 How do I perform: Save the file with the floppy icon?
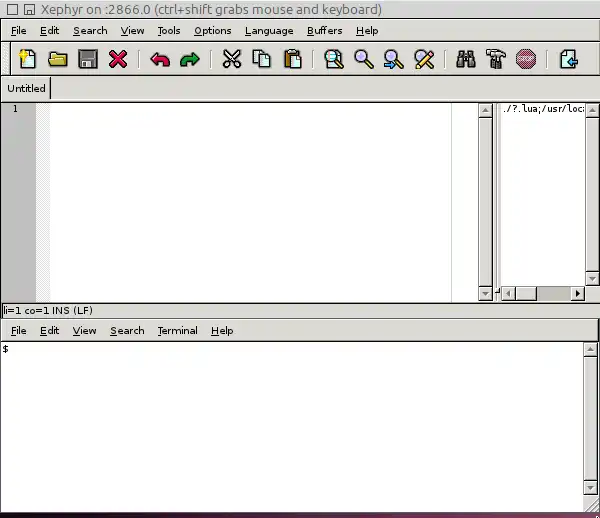pos(88,59)
